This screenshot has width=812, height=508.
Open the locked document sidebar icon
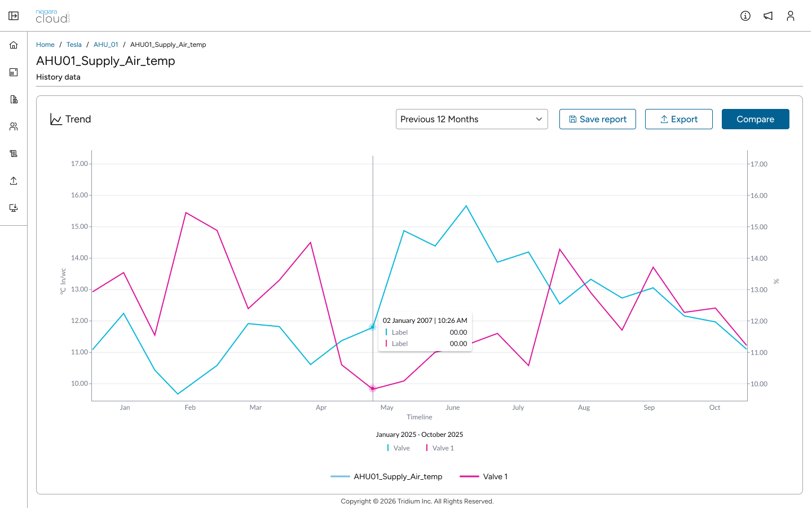tap(14, 99)
